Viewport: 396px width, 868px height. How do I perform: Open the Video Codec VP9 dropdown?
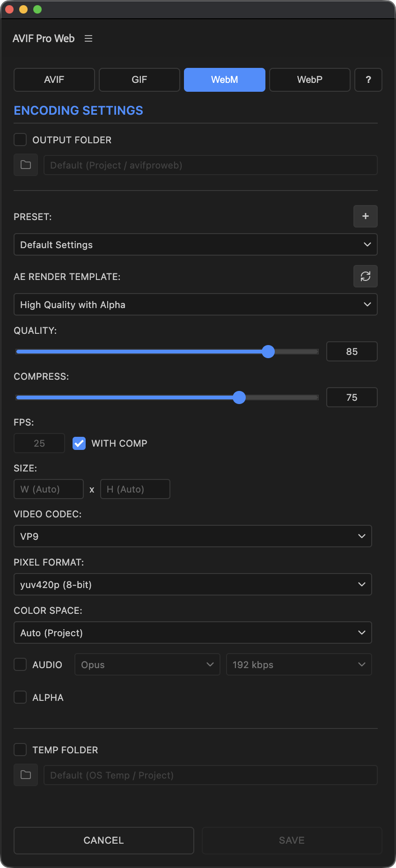click(193, 536)
